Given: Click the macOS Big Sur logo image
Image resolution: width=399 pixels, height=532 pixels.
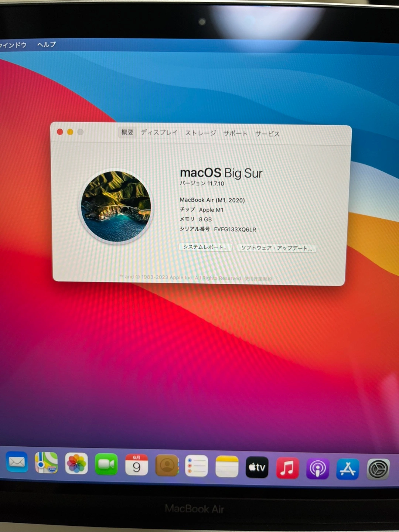Looking at the screenshot, I should tap(116, 206).
